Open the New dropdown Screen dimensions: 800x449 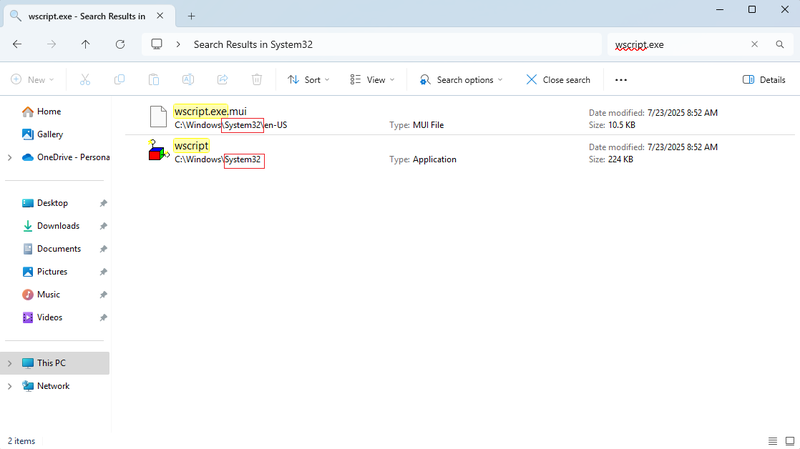33,80
